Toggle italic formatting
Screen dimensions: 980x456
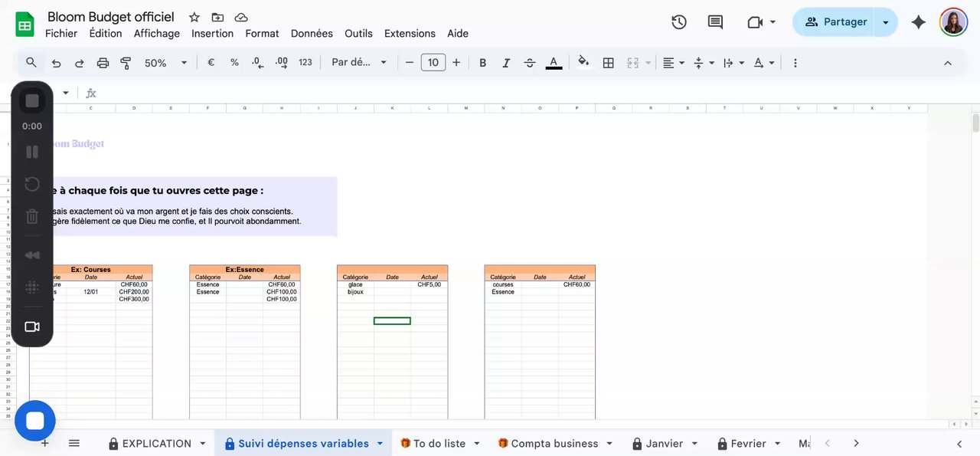click(506, 63)
